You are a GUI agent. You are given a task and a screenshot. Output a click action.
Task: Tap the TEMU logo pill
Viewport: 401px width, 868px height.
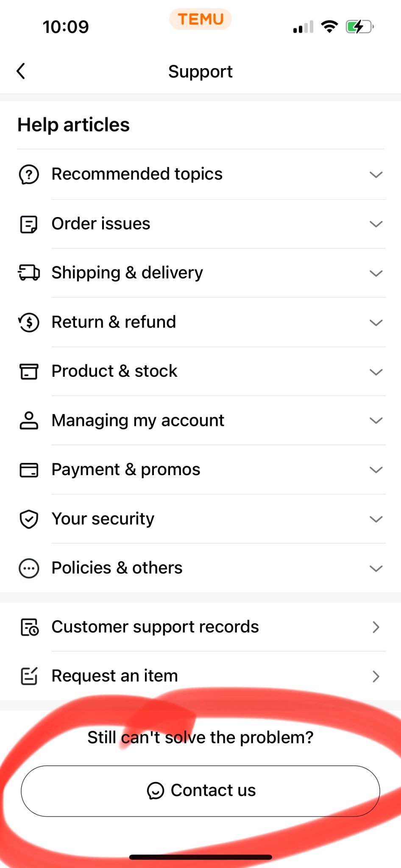[x=200, y=19]
